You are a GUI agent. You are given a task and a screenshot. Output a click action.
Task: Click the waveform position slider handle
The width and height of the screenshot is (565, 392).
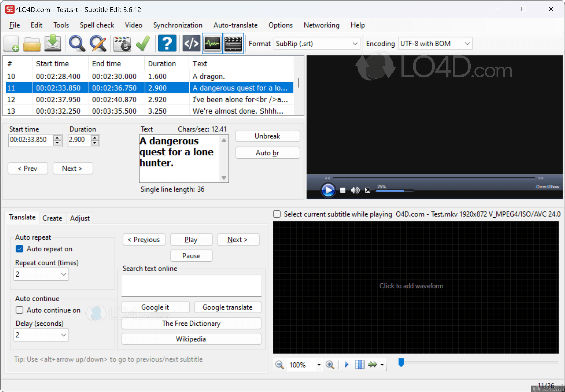[x=401, y=362]
